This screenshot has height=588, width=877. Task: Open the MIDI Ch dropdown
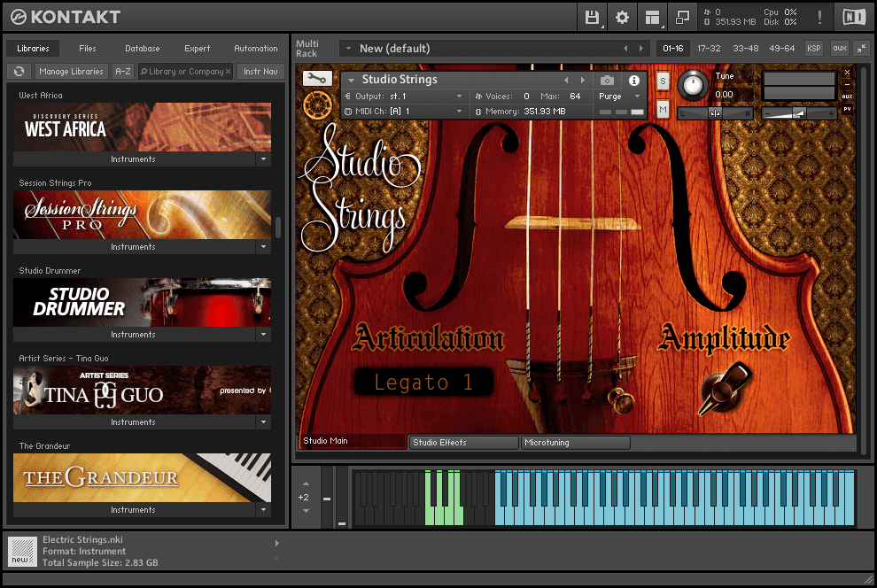[x=459, y=112]
